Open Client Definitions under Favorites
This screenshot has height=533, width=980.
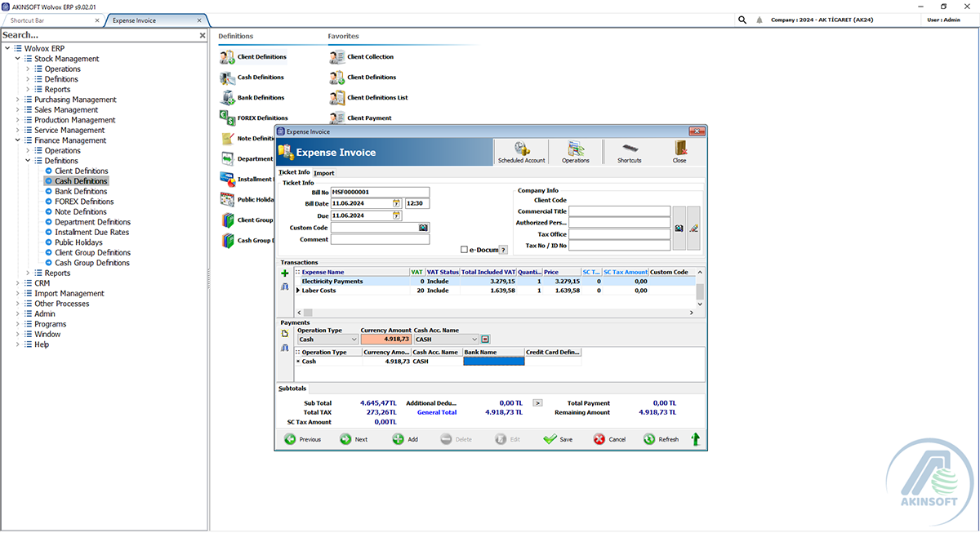(x=363, y=78)
